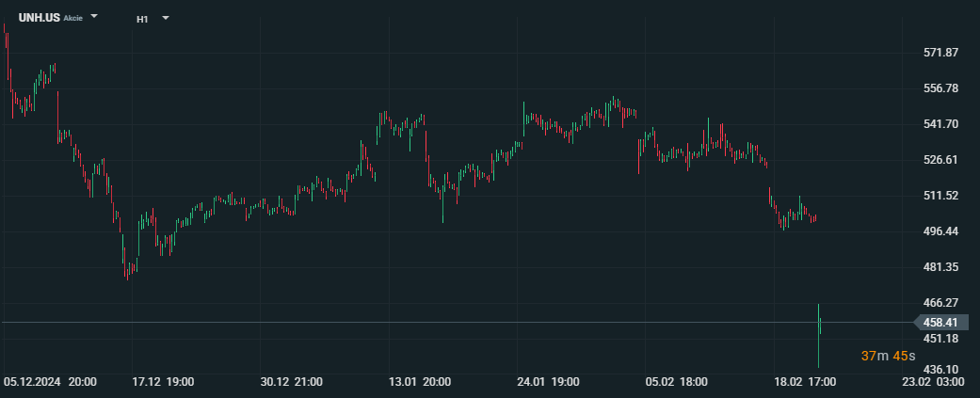Select the Akcie instrument type label
This screenshot has width=980, height=398.
[x=72, y=18]
